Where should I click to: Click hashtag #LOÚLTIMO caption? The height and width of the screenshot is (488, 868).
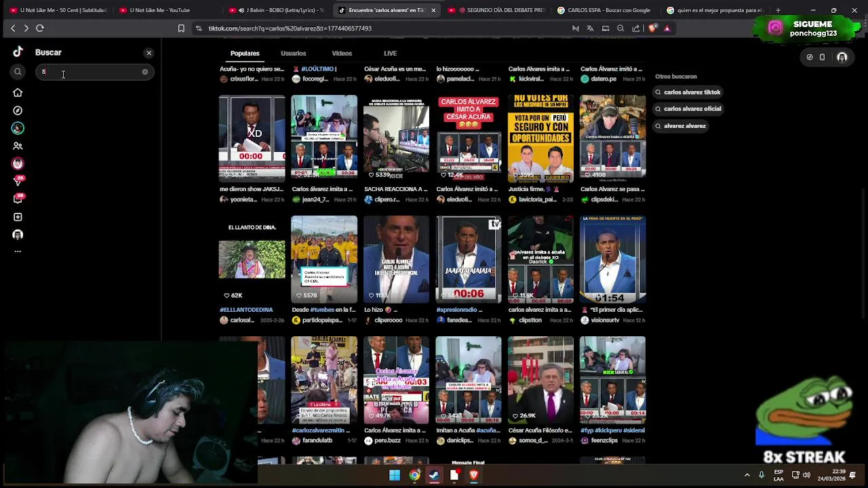point(318,69)
